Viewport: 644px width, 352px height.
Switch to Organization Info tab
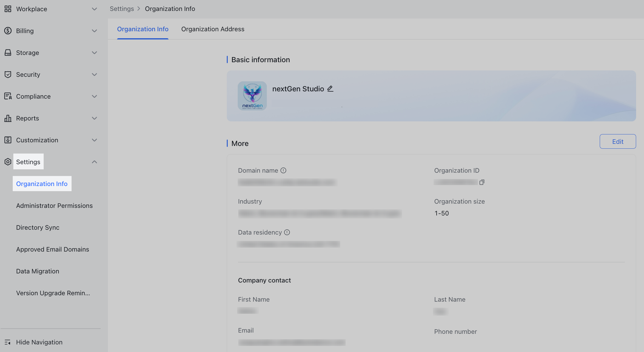[143, 29]
